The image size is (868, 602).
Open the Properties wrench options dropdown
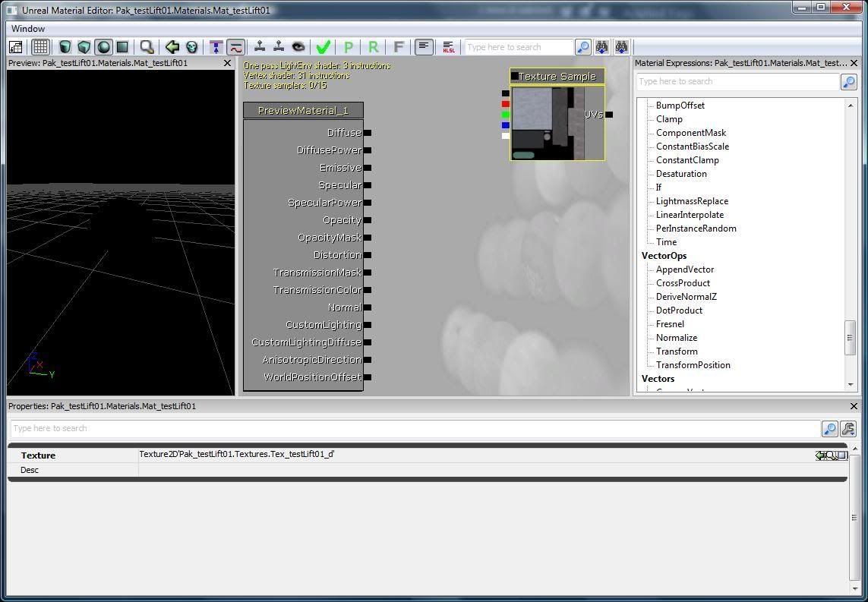848,429
